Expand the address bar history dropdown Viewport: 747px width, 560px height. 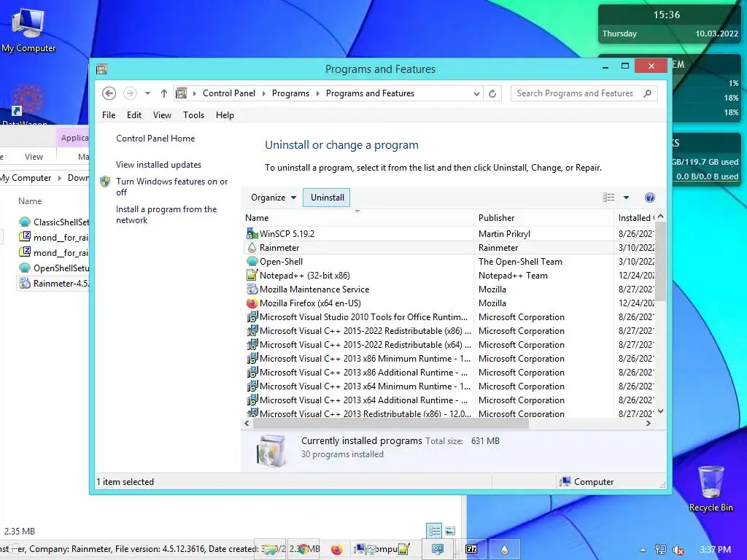tap(476, 93)
